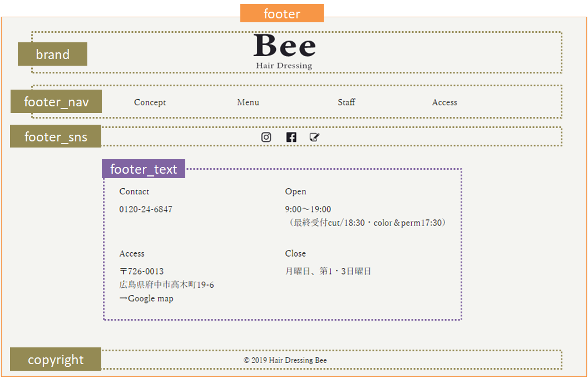This screenshot has height=378, width=588.
Task: Go to Staff in footer navigation
Action: tap(347, 102)
